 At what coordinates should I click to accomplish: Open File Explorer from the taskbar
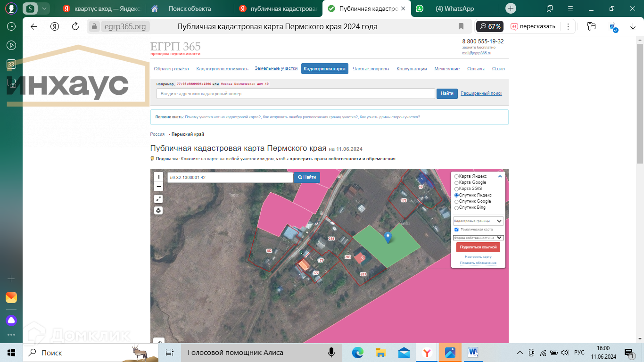tap(381, 353)
